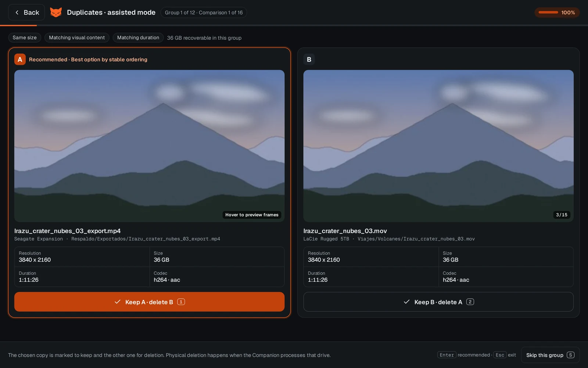This screenshot has width=588, height=368.
Task: Click the Enter key hint
Action: pos(447,355)
